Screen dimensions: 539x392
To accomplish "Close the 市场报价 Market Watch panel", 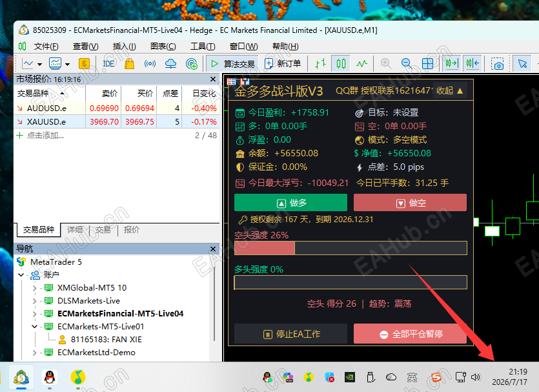I will tap(213, 79).
